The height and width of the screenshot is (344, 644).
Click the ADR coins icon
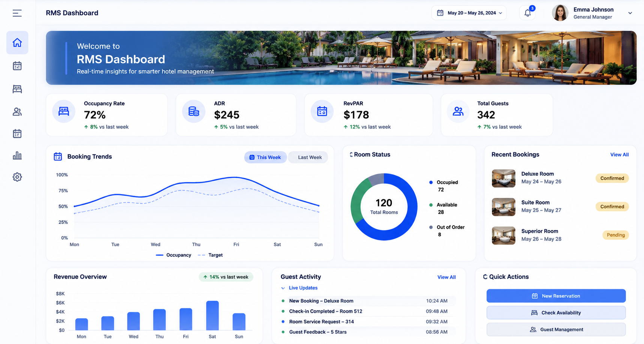tap(194, 111)
